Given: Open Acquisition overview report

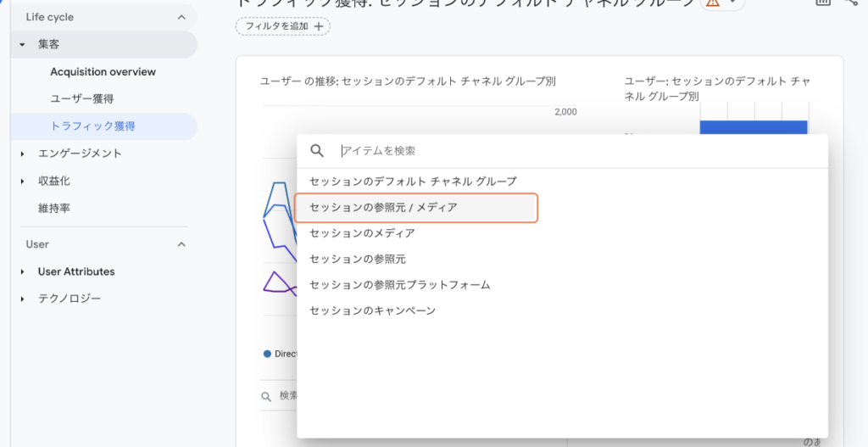Looking at the screenshot, I should coord(103,72).
